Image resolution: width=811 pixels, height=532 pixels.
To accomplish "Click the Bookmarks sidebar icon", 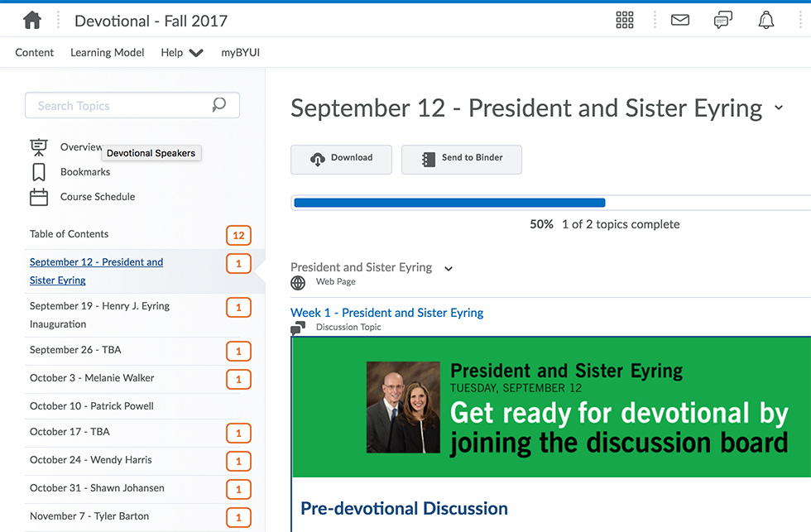I will pyautogui.click(x=39, y=172).
